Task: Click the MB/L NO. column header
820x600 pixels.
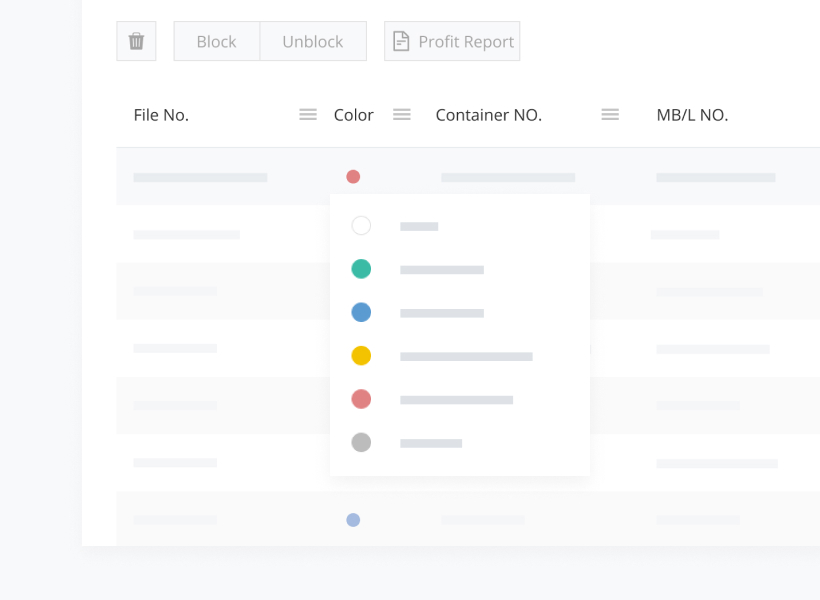Action: pos(692,115)
